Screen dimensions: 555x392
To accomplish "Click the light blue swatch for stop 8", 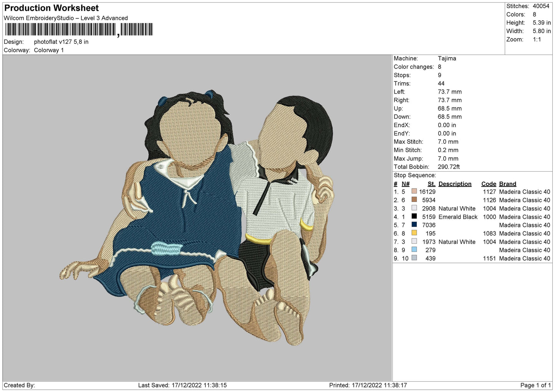I will coord(414,250).
